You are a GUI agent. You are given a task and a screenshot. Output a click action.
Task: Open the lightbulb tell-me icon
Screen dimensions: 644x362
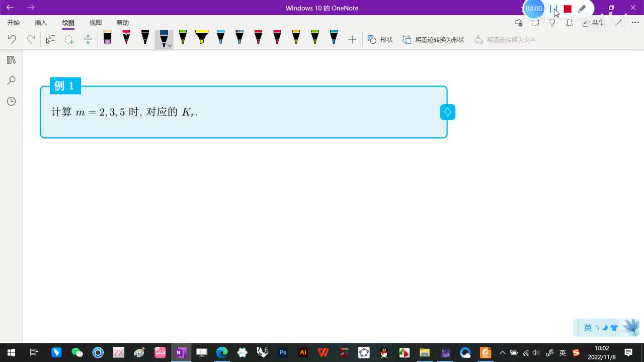[552, 23]
